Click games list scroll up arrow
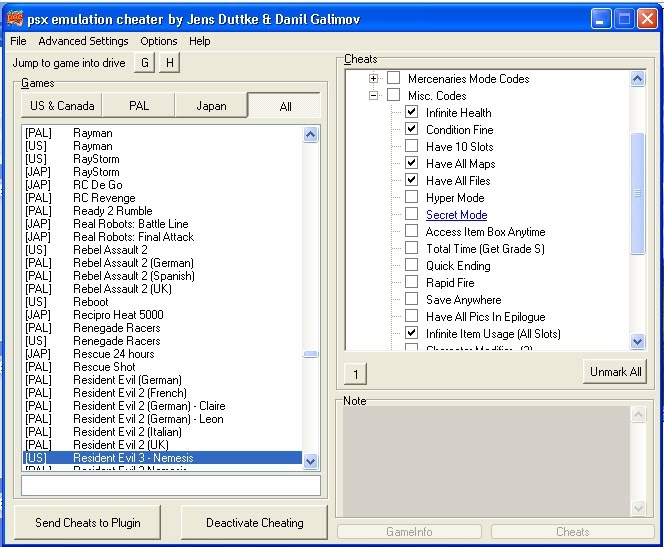Image resolution: width=664 pixels, height=547 pixels. 310,135
